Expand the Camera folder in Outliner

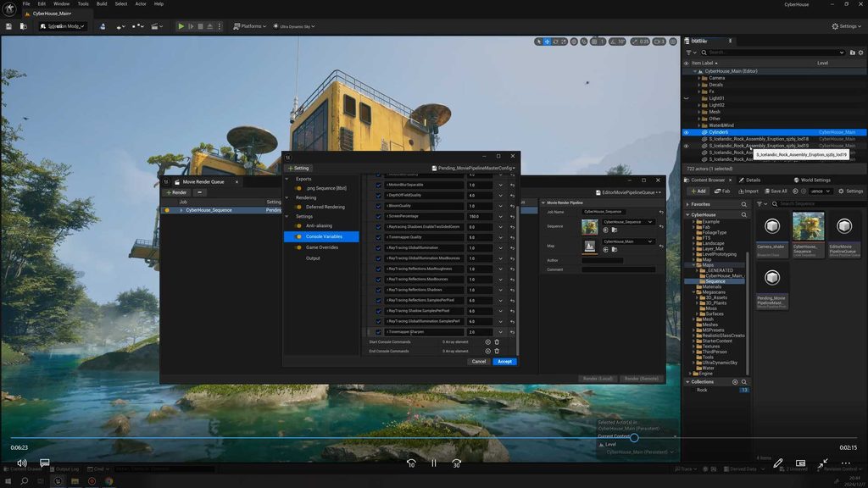click(x=698, y=78)
